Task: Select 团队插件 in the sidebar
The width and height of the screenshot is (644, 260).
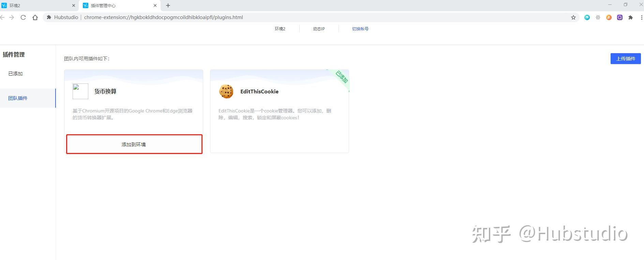Action: point(18,98)
